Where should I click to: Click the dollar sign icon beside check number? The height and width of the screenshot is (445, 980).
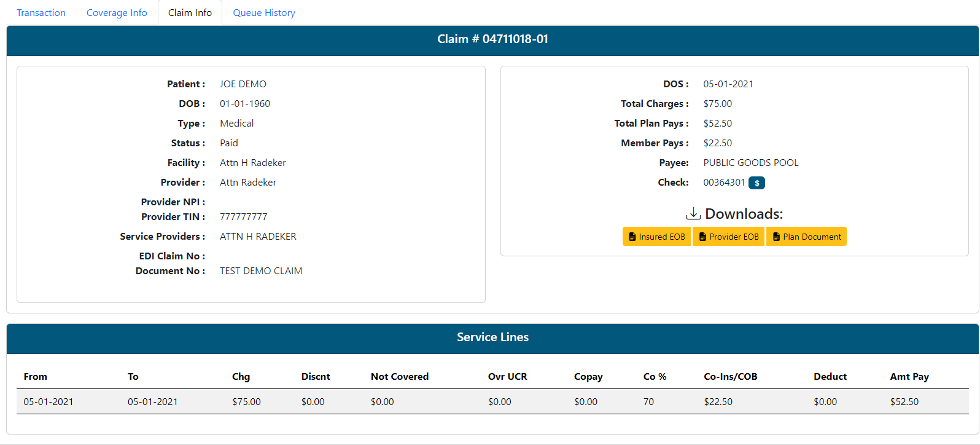click(x=756, y=183)
